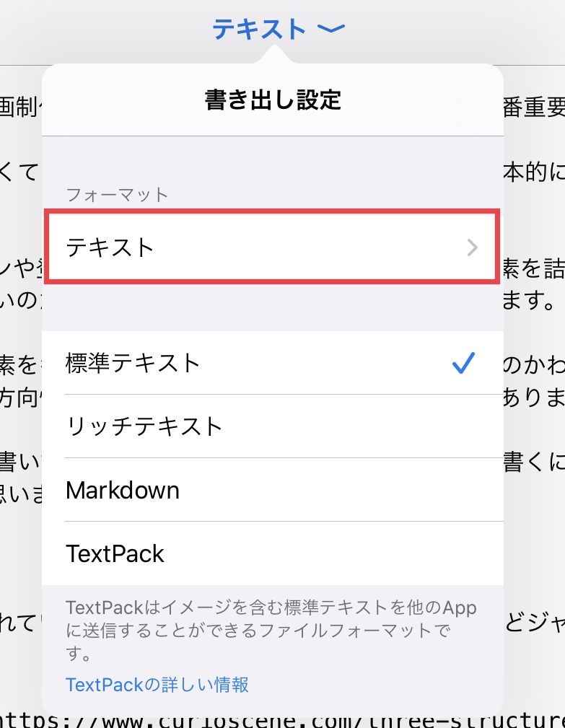Tap the background text 本的に at the right
The width and height of the screenshot is (565, 728).
(x=534, y=173)
